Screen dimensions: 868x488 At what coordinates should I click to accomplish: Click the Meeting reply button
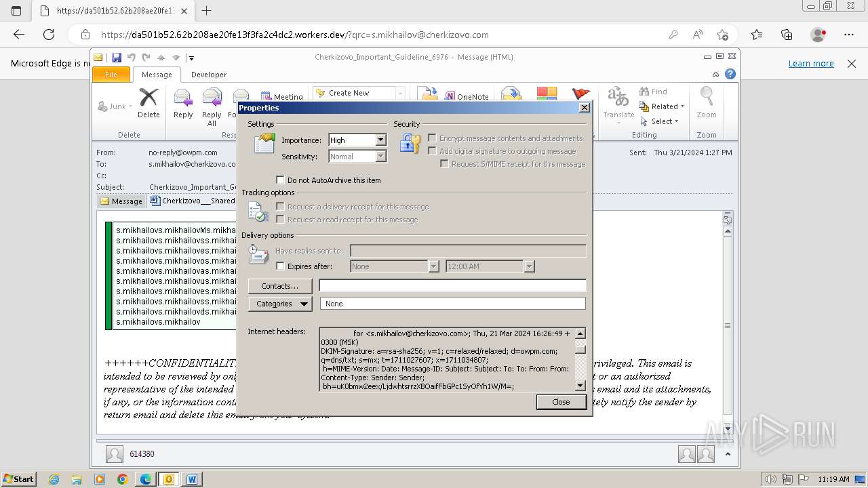pyautogui.click(x=282, y=97)
